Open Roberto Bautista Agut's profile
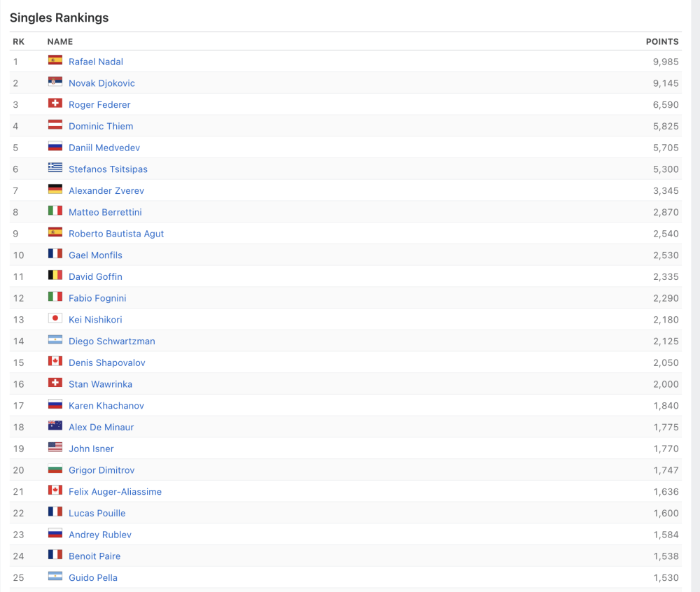This screenshot has width=700, height=592. pyautogui.click(x=116, y=234)
